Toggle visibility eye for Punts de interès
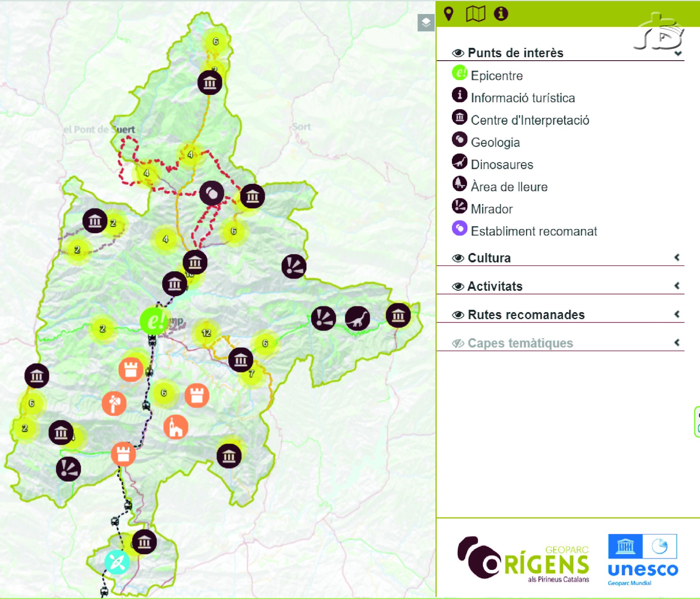Image resolution: width=700 pixels, height=599 pixels. point(458,53)
